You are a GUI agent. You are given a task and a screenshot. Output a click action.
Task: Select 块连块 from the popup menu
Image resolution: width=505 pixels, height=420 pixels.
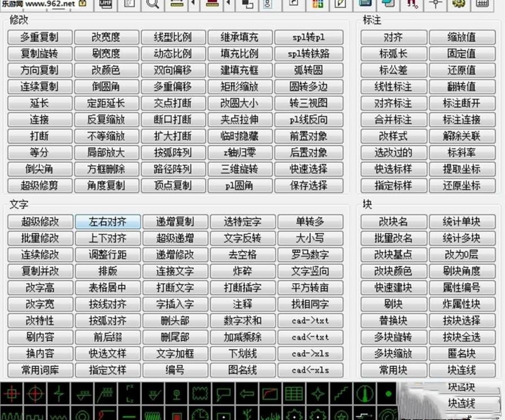point(461,388)
